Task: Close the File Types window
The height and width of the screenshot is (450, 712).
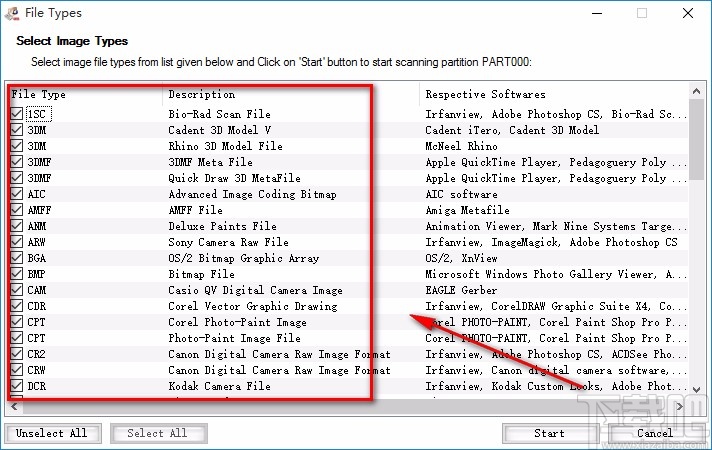Action: (x=688, y=13)
